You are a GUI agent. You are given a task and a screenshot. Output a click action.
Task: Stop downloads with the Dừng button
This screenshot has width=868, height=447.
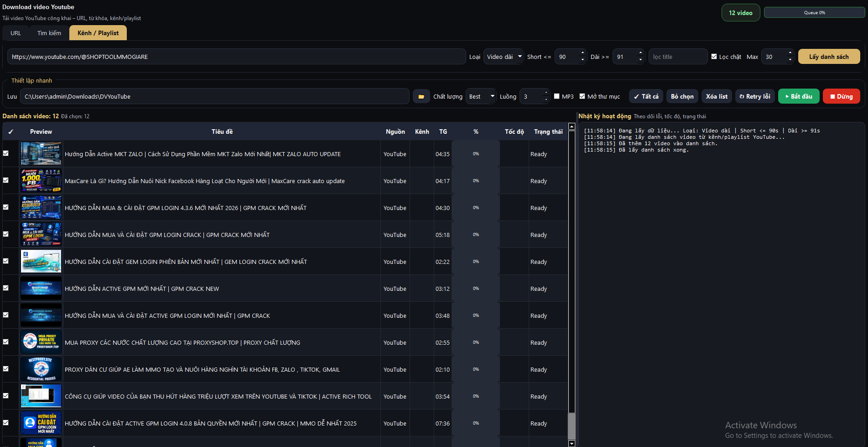(841, 96)
